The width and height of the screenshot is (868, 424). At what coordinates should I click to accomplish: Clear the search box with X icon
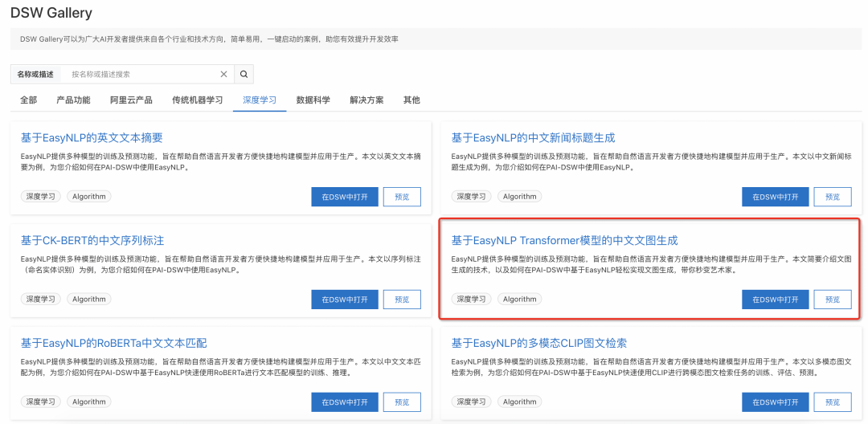[x=223, y=74]
